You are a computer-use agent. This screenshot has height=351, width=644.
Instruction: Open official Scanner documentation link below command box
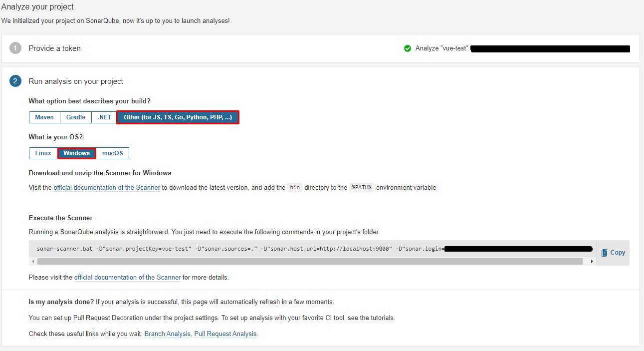pyautogui.click(x=127, y=277)
